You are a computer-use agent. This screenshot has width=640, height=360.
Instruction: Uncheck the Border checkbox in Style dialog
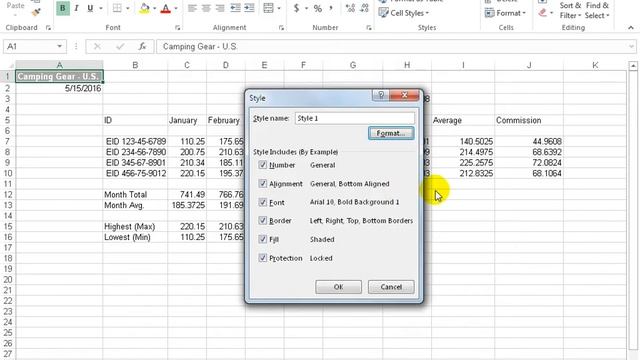click(262, 220)
